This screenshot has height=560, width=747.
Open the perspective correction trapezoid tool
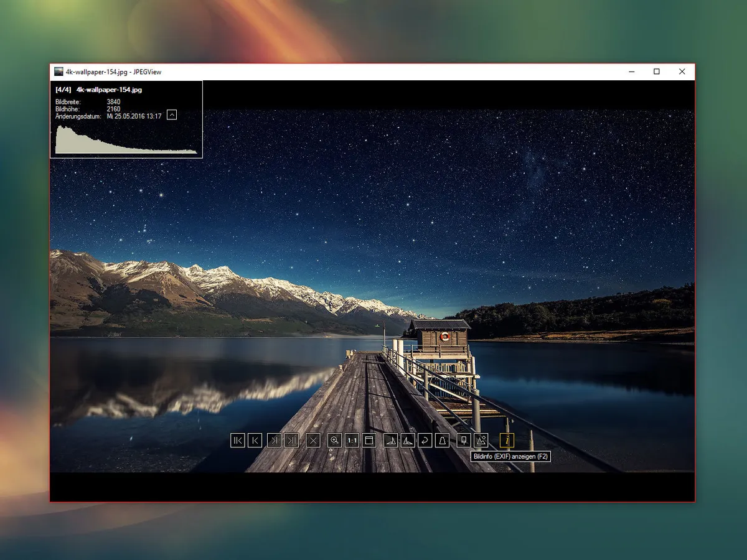pyautogui.click(x=441, y=441)
